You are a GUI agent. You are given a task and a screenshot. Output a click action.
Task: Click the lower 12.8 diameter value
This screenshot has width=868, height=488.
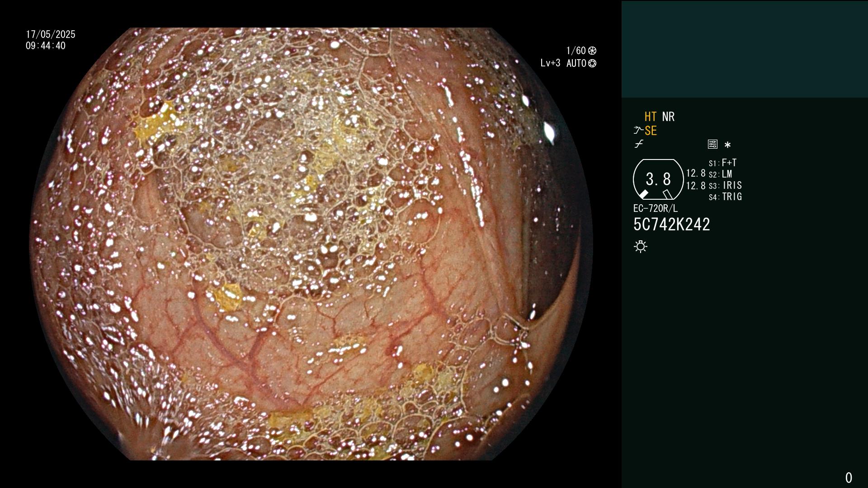tap(696, 186)
